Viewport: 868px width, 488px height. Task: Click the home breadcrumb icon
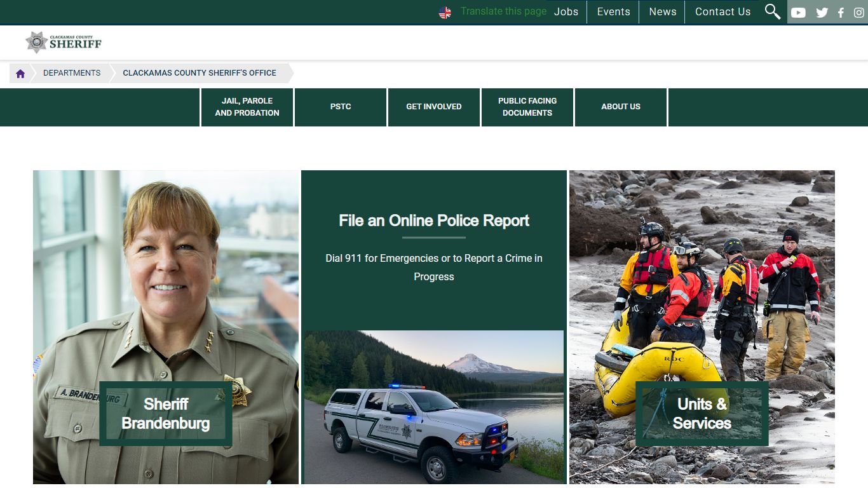coord(20,73)
